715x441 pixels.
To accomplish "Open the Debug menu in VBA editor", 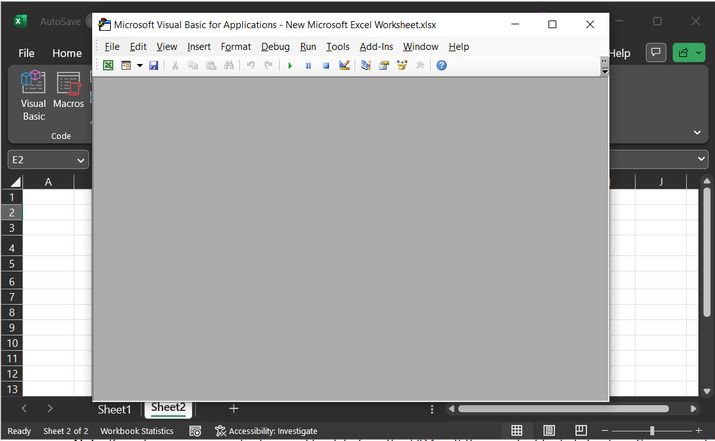I will [x=275, y=47].
